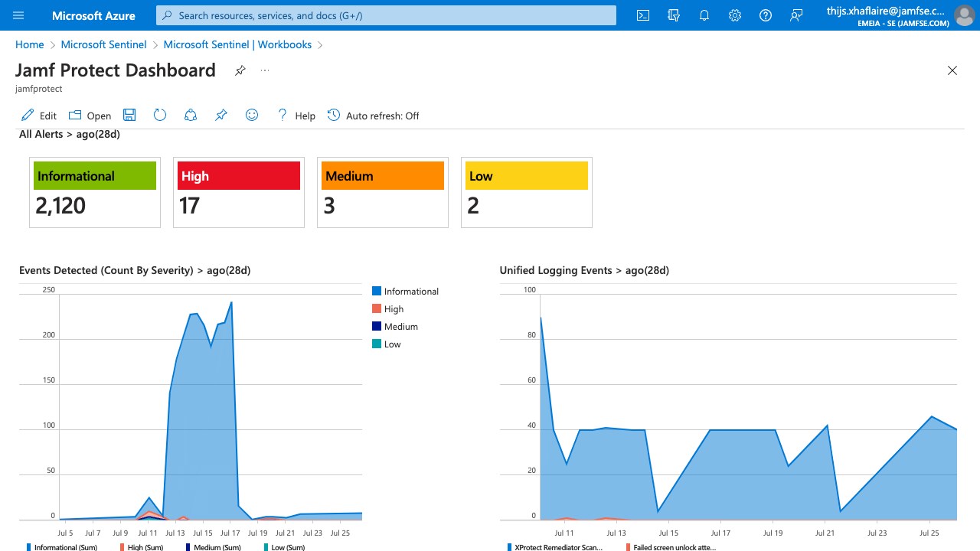Pin workbook using the toolbar pin icon
The image size is (980, 551).
click(x=221, y=116)
